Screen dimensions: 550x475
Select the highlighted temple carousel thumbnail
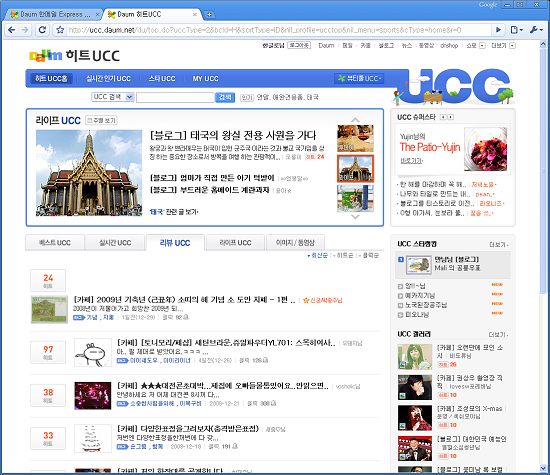pos(355,168)
